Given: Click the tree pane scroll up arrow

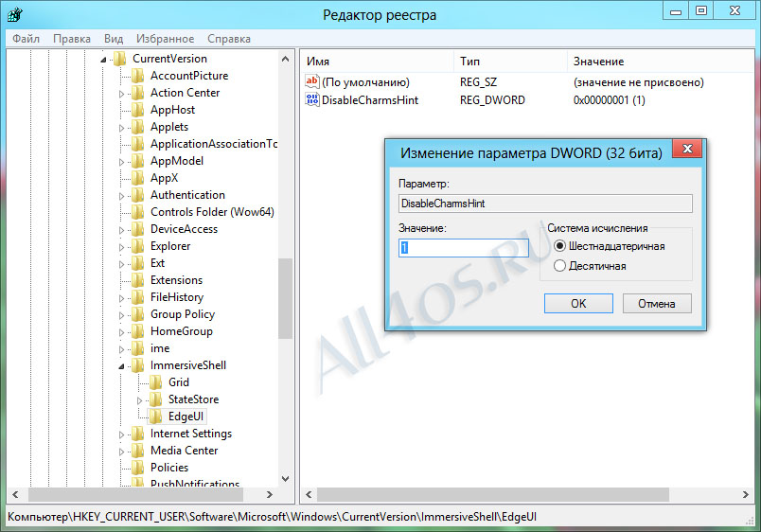Looking at the screenshot, I should click(x=286, y=59).
